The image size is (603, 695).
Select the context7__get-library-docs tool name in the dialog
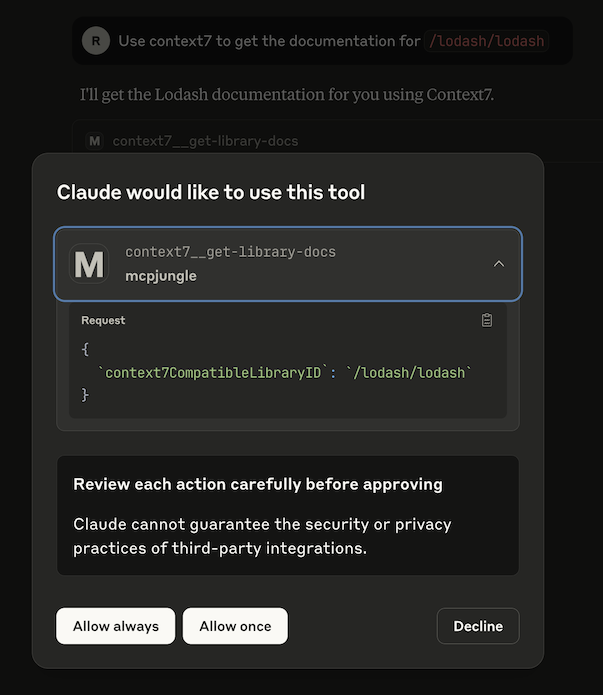click(x=230, y=252)
